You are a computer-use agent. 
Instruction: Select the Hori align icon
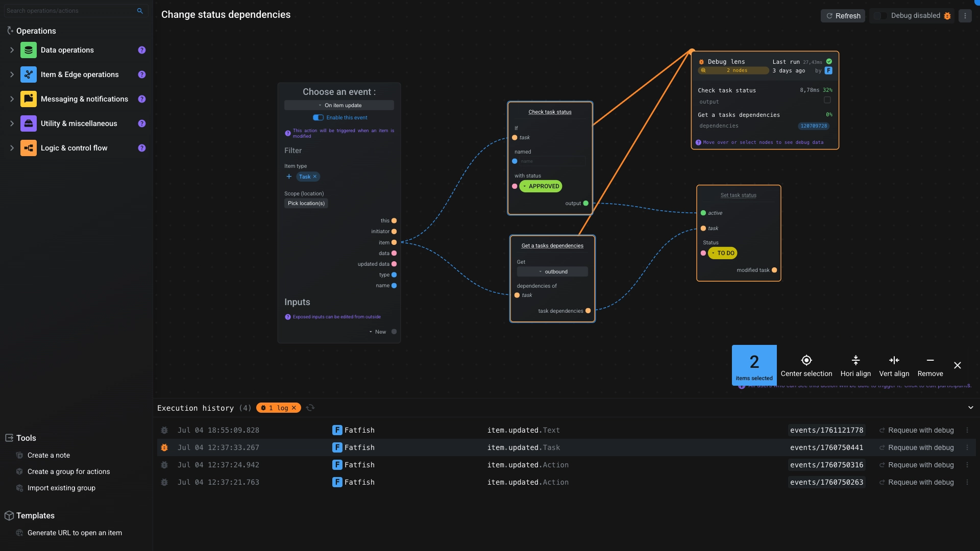coord(855,360)
